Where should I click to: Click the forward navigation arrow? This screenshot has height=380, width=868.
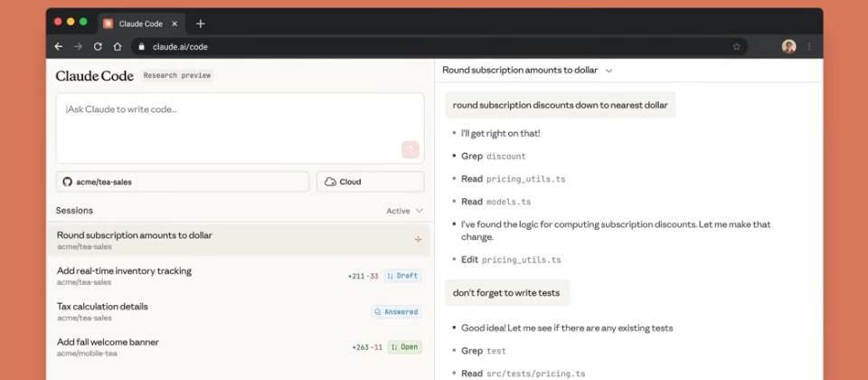click(x=79, y=46)
